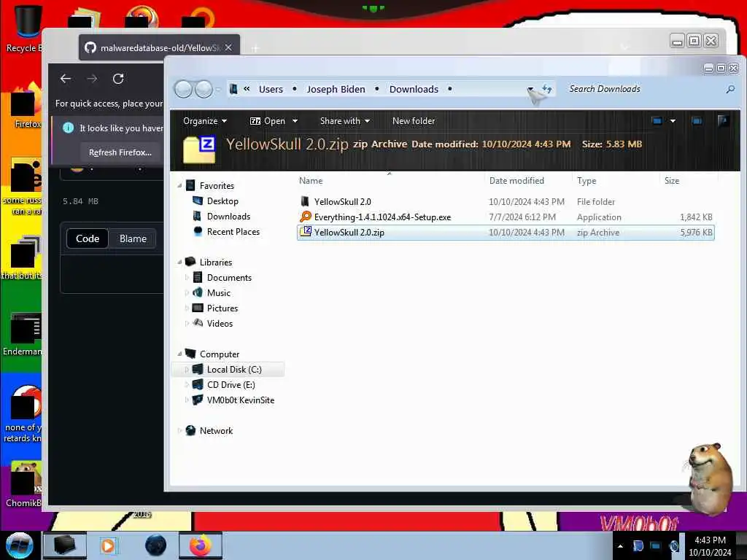The height and width of the screenshot is (560, 747).
Task: Select the Users breadcrumb in address bar
Action: [271, 89]
